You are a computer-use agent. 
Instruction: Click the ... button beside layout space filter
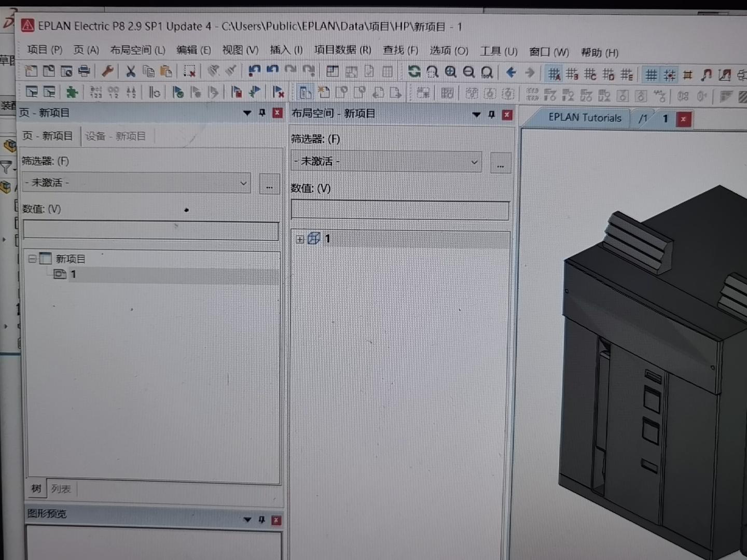pyautogui.click(x=500, y=163)
